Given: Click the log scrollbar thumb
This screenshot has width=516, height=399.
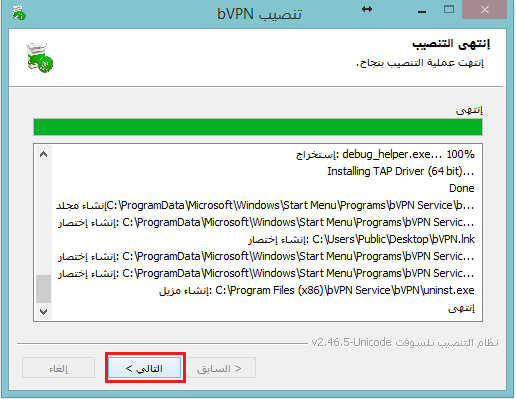Looking at the screenshot, I should point(43,289).
